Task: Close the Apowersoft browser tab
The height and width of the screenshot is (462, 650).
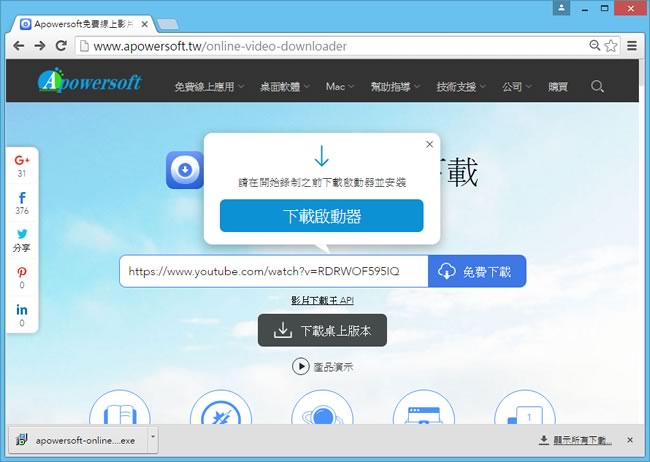Action: click(x=145, y=24)
